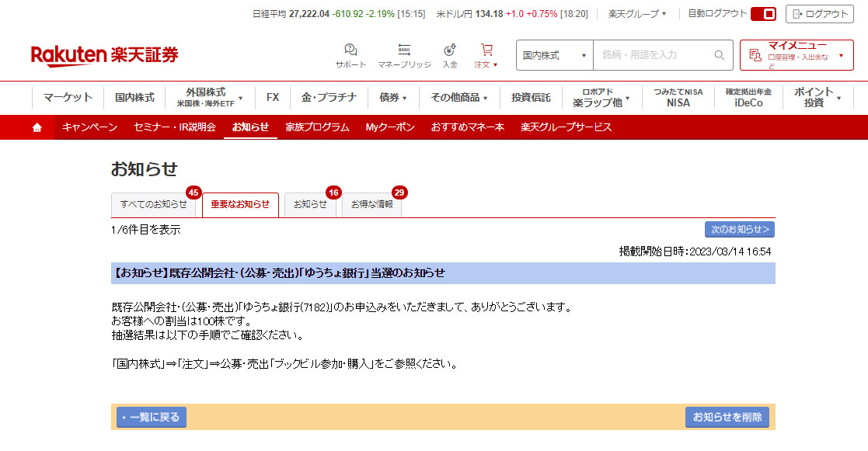868x451 pixels.
Task: Return to list (一覧に戻る)
Action: point(152,417)
